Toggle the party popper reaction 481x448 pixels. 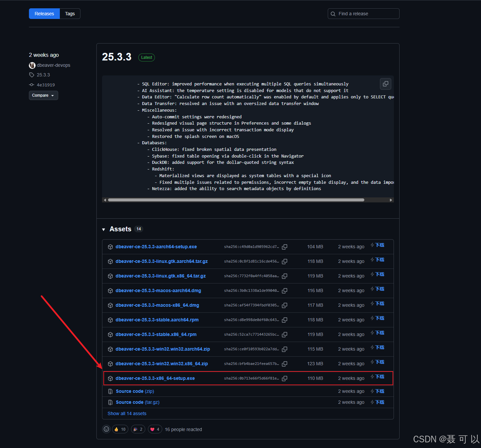138,429
